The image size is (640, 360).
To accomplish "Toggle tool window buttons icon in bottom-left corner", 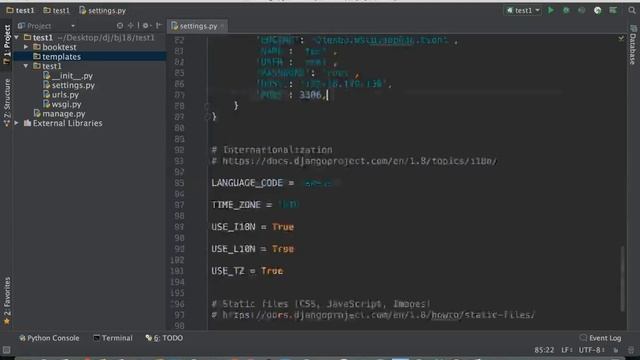I will [x=7, y=350].
